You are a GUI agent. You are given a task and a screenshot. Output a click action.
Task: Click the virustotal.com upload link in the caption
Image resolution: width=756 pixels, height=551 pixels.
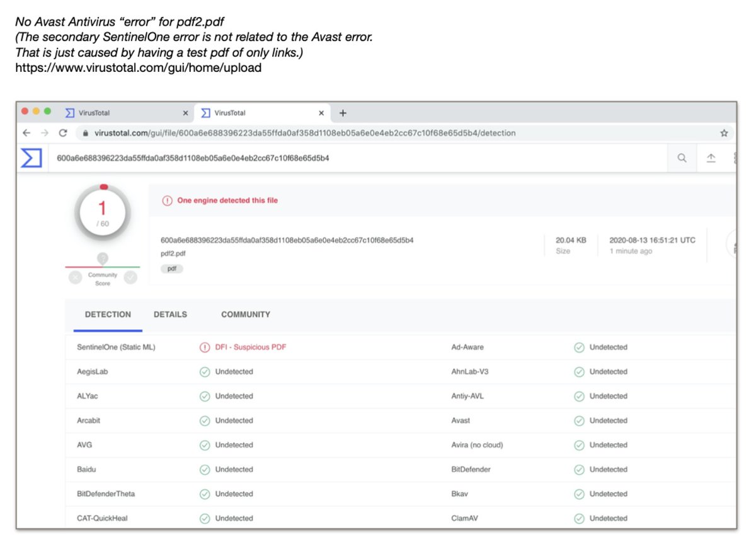click(138, 67)
